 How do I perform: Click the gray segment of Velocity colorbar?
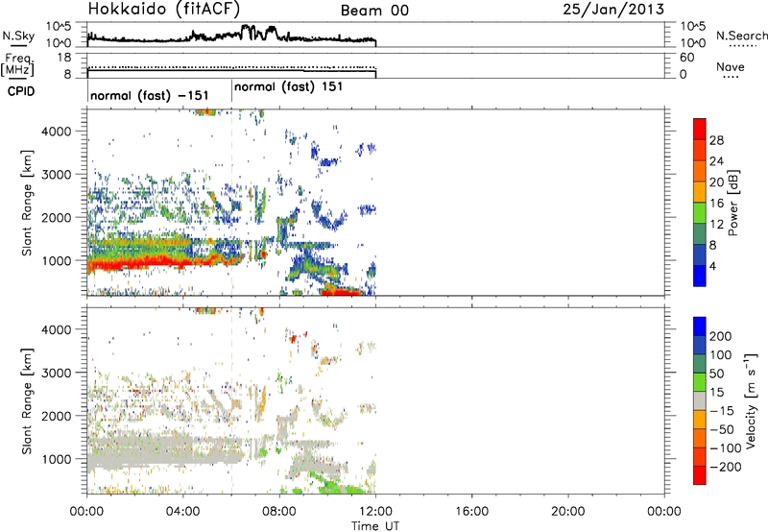(700, 400)
